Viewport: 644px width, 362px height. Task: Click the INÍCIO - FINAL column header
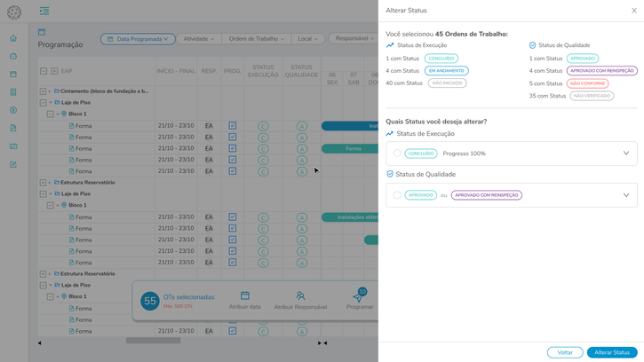pyautogui.click(x=176, y=71)
